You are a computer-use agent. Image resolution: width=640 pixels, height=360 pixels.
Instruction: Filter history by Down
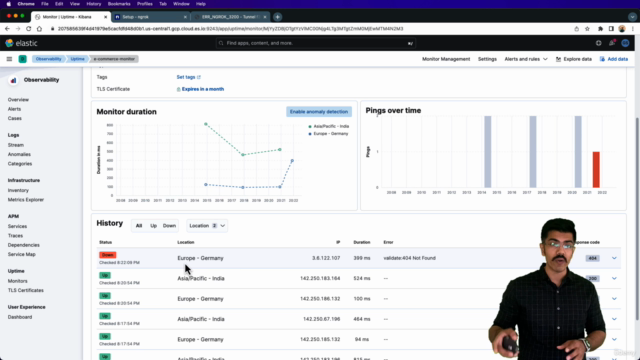click(x=169, y=226)
